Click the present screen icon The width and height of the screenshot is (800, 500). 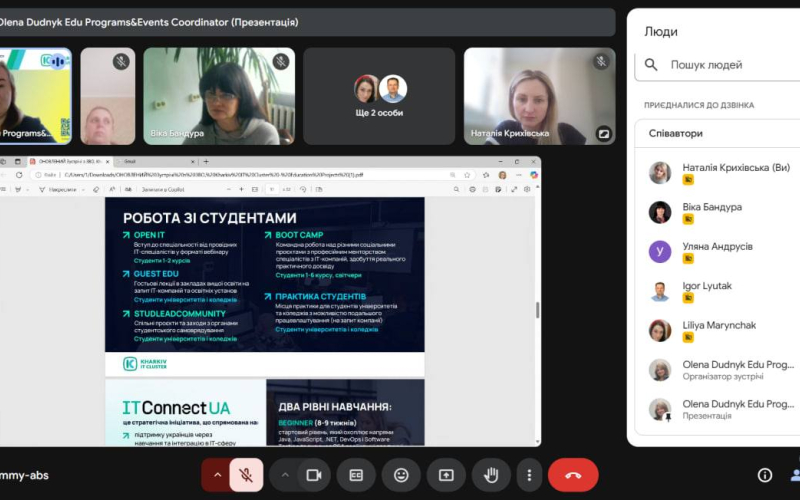click(446, 475)
